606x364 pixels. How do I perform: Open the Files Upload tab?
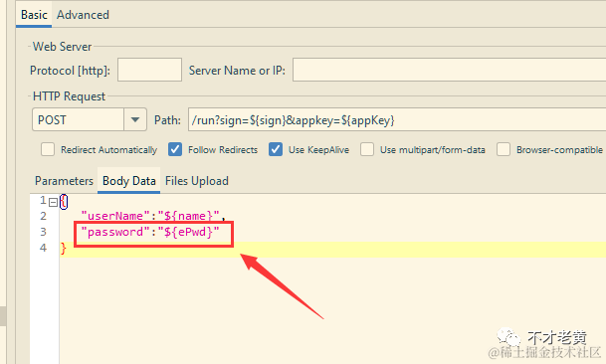pyautogui.click(x=197, y=181)
